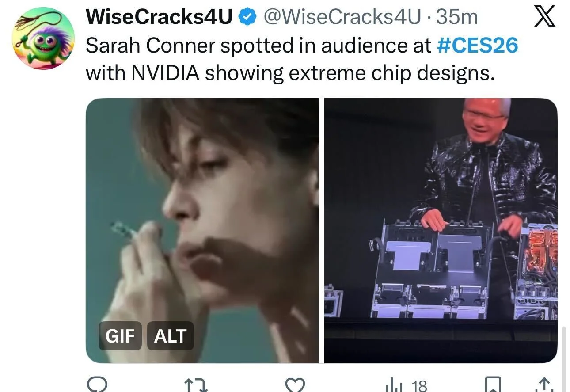Show the ALT description badge
This screenshot has height=392, width=570.
click(x=170, y=336)
